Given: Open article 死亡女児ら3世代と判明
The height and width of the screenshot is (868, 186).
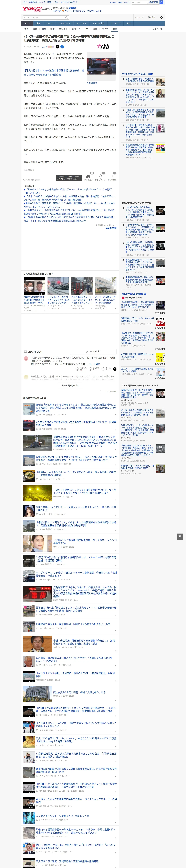Looking at the screenshot, I should click(79, 692).
